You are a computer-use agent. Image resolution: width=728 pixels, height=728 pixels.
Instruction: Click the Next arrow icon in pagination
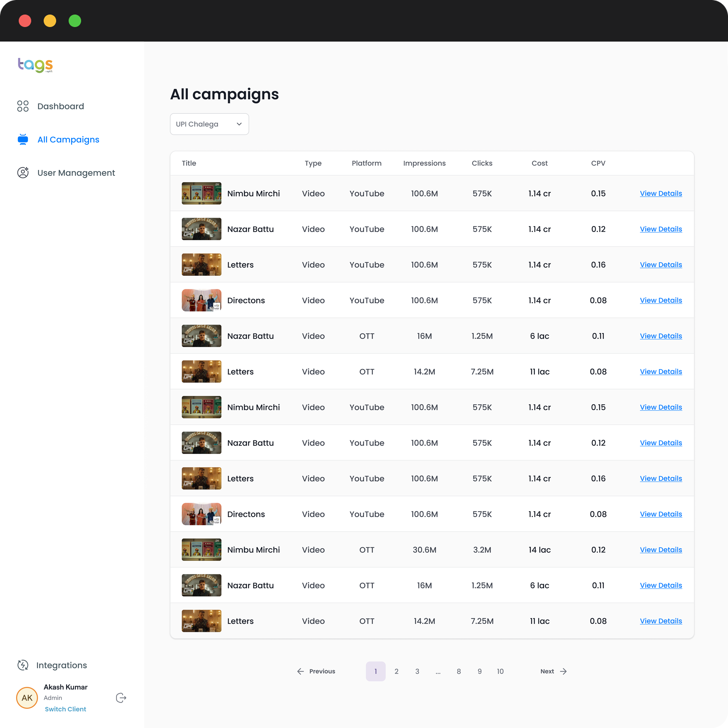pos(563,671)
